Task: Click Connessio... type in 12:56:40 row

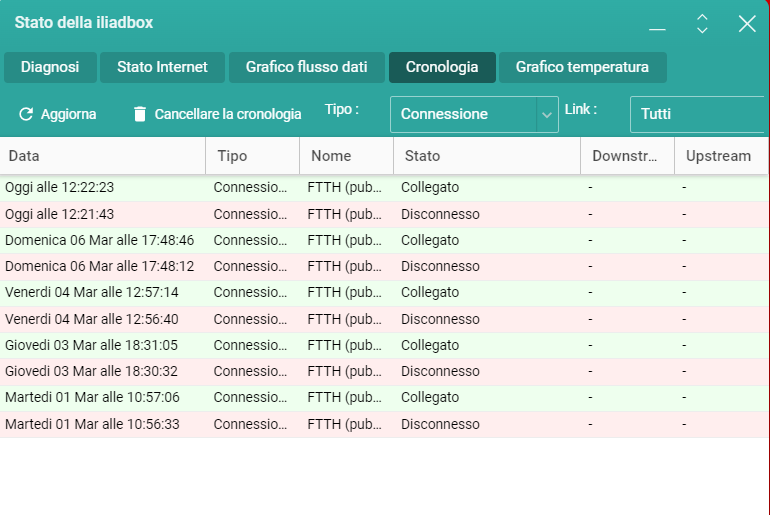Action: tap(250, 320)
